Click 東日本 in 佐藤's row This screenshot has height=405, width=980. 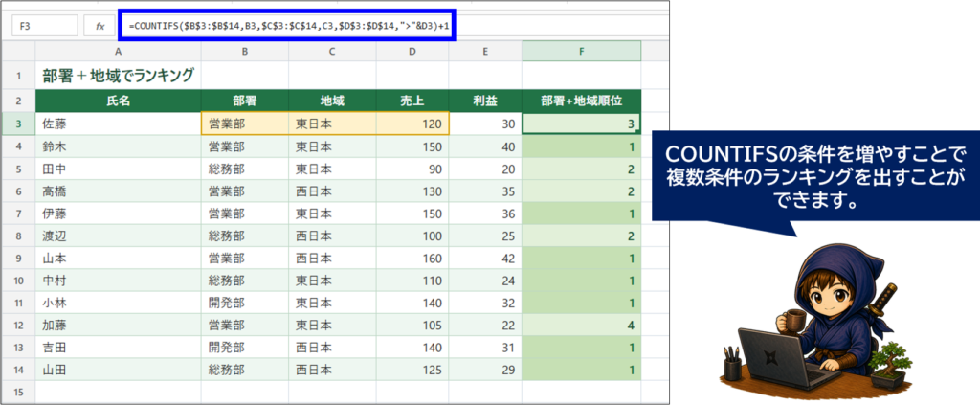[332, 124]
